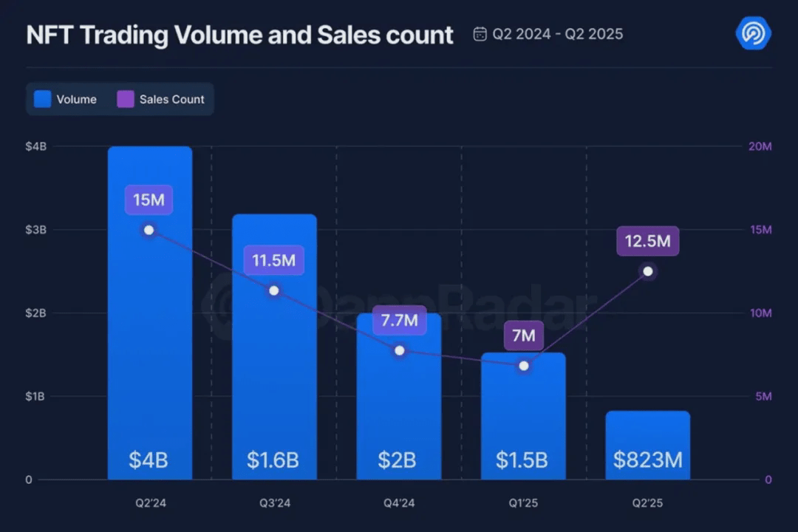Click the 7.7M sales count data point
Screen dimensions: 798x532
[x=399, y=350]
